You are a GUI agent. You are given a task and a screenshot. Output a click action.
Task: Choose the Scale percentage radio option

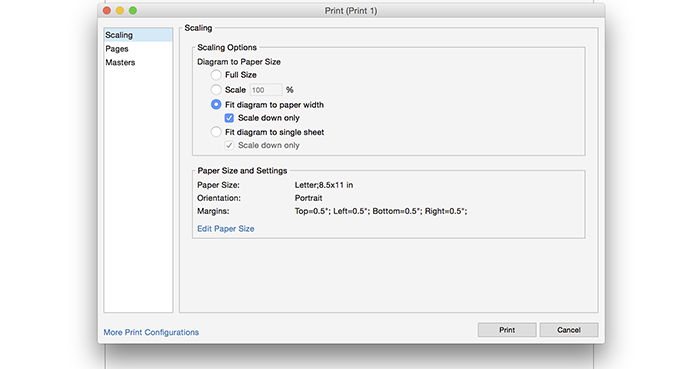click(x=216, y=90)
